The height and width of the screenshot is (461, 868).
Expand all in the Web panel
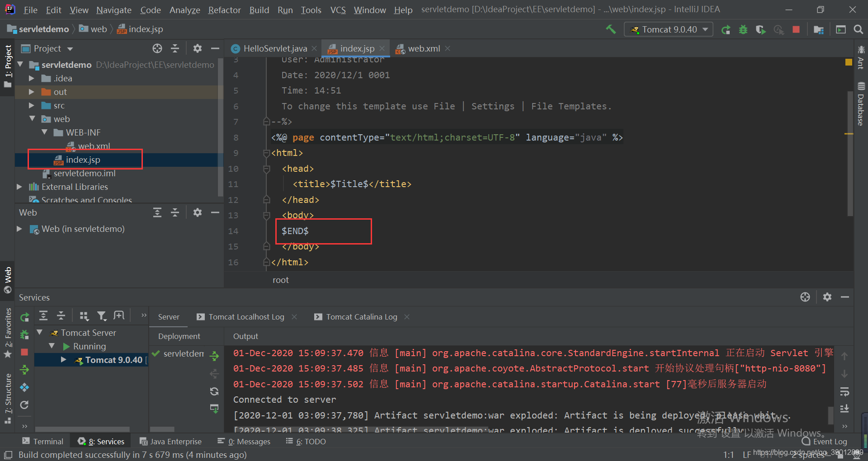point(157,212)
